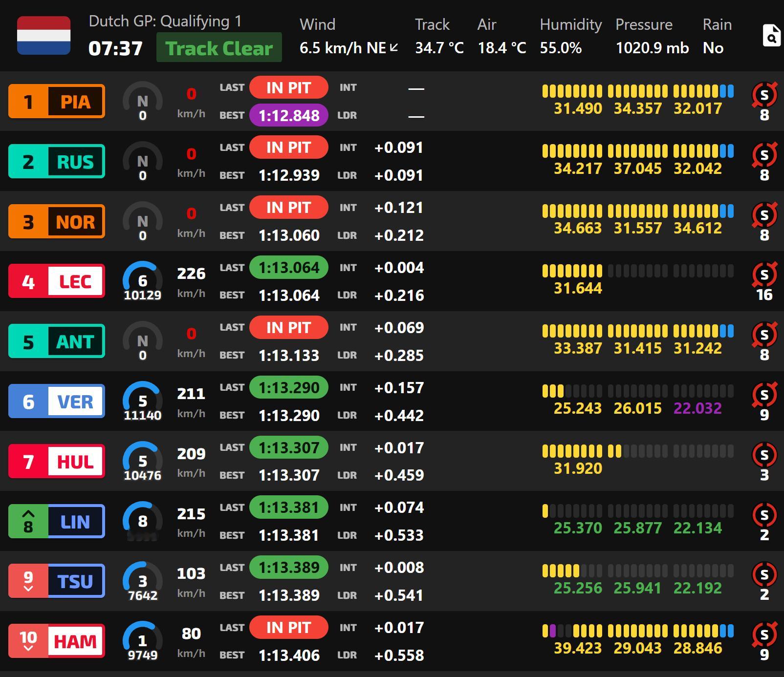Click PIA's soft tyre icon

pos(764,95)
